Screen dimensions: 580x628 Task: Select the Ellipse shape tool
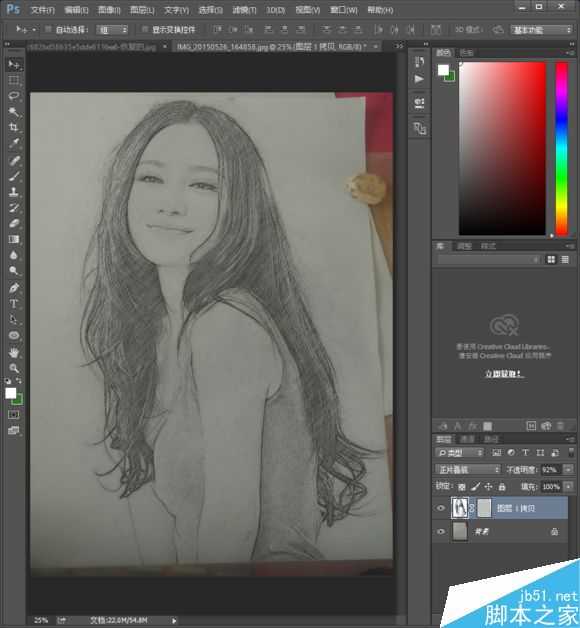(x=14, y=336)
